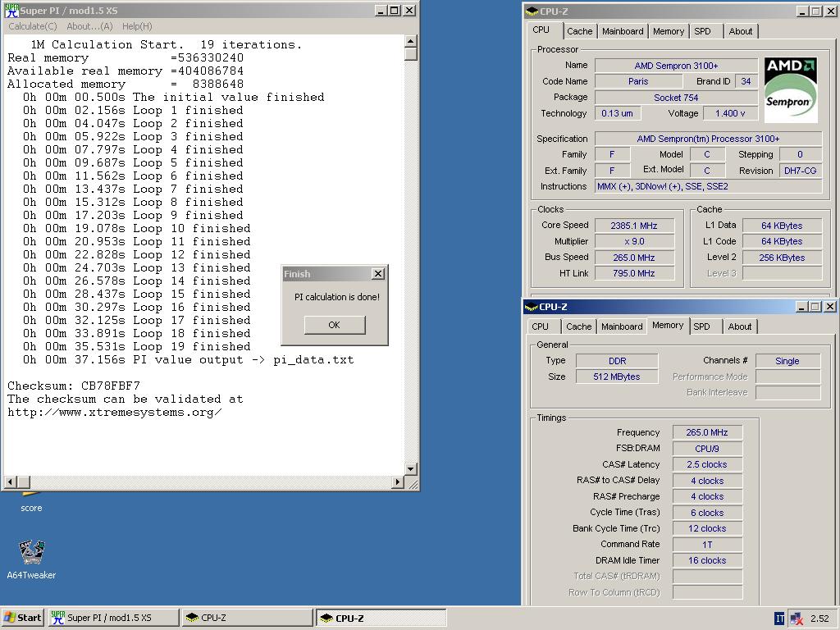Click the Code Name field Paris

point(638,81)
